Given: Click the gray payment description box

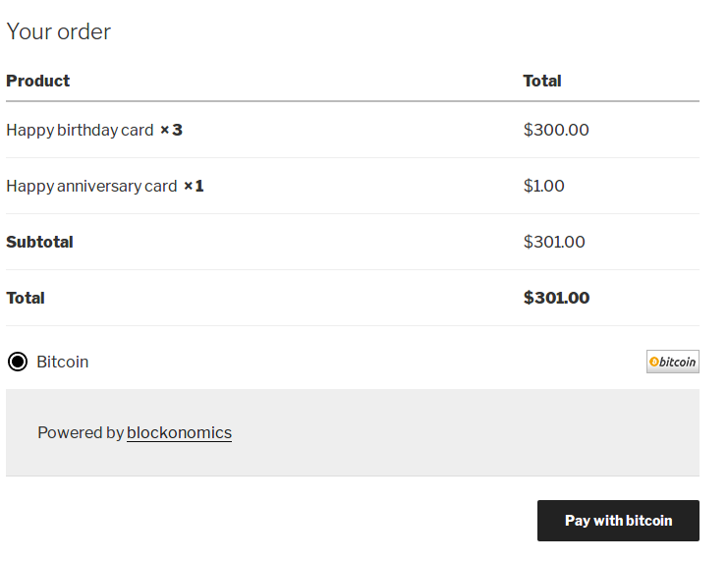Looking at the screenshot, I should click(x=353, y=432).
